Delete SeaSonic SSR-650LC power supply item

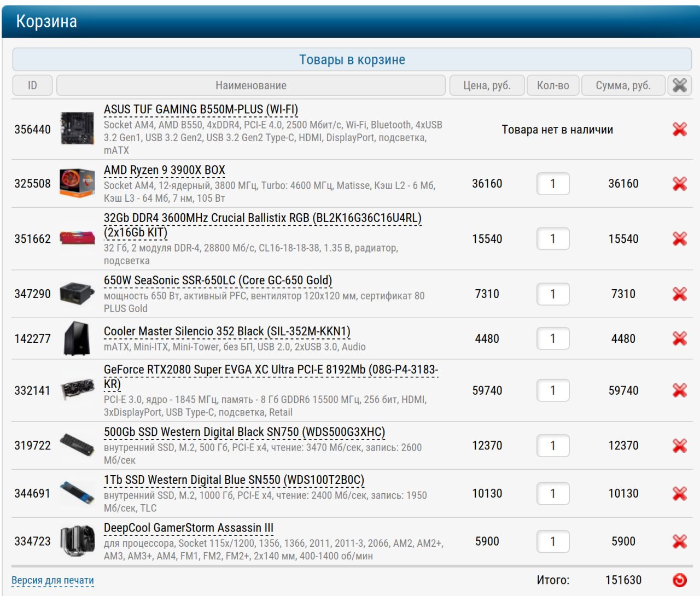click(x=679, y=294)
